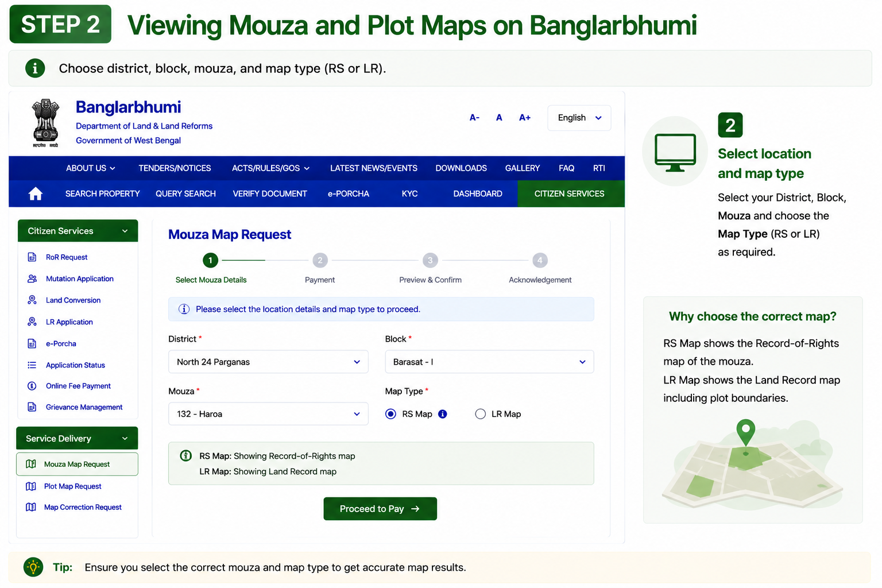This screenshot has height=588, width=882.
Task: Click the RoR Request document icon
Action: coord(32,257)
